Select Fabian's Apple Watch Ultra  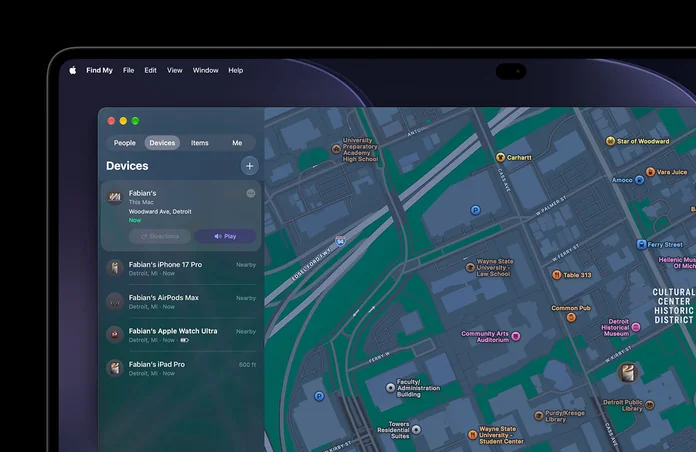pos(181,335)
